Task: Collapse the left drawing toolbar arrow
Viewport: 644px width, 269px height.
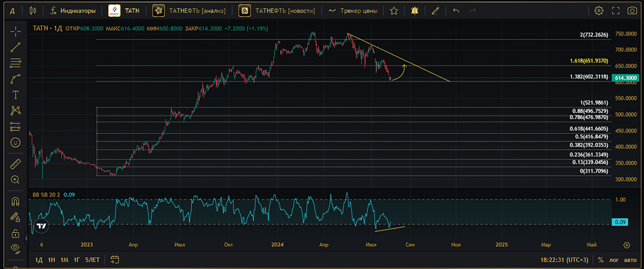Action: [x=26, y=237]
